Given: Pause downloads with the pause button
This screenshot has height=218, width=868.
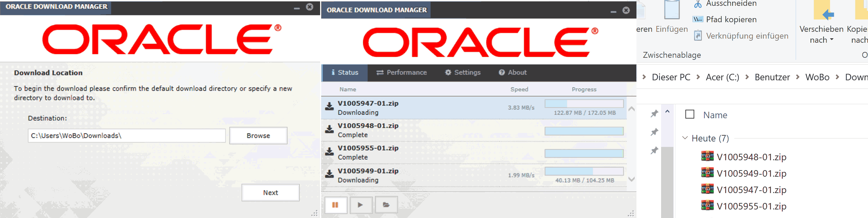Looking at the screenshot, I should click(x=335, y=205).
